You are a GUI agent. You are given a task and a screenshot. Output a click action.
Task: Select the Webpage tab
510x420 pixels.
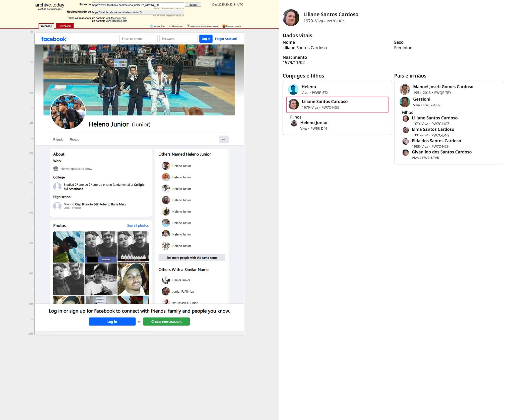(46, 26)
